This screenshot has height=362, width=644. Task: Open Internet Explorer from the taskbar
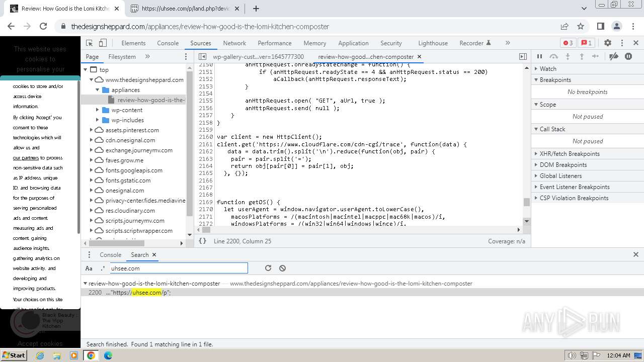[40, 355]
